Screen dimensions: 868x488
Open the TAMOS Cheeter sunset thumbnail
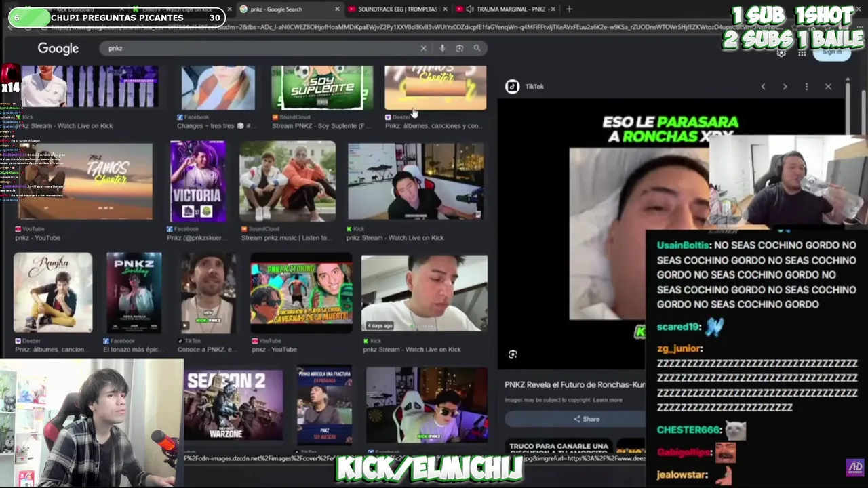[85, 181]
